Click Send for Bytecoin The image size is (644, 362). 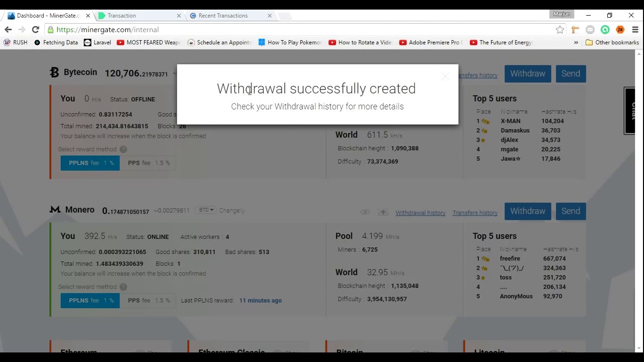coord(571,73)
